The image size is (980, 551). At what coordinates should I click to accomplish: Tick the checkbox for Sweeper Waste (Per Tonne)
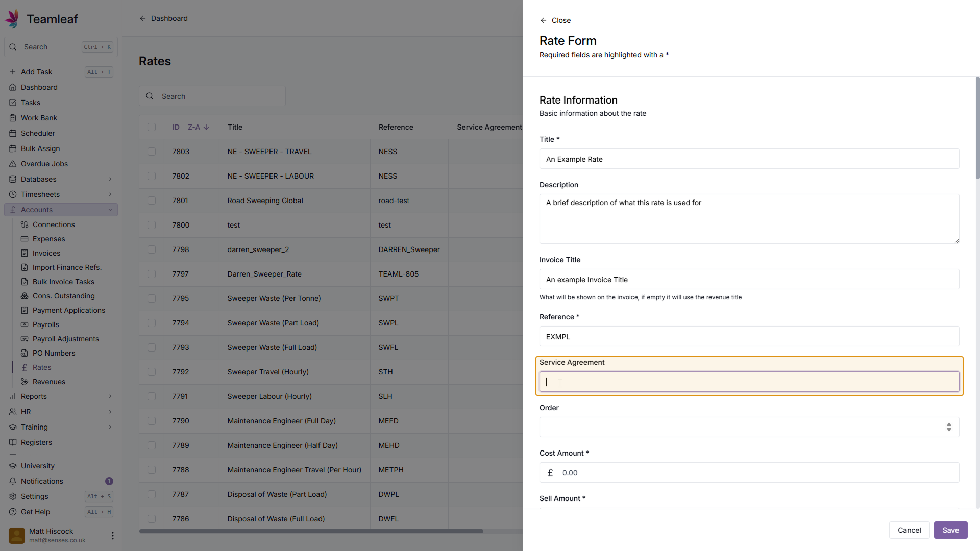pos(152,298)
